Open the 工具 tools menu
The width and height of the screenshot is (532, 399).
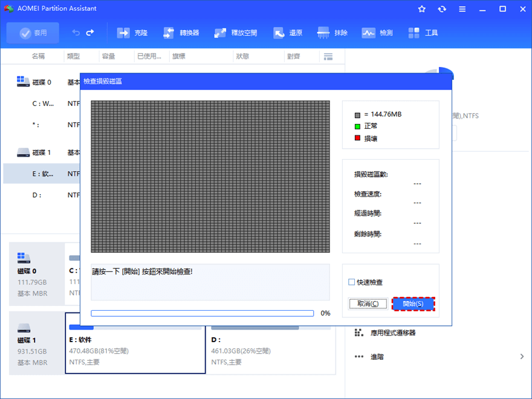423,33
